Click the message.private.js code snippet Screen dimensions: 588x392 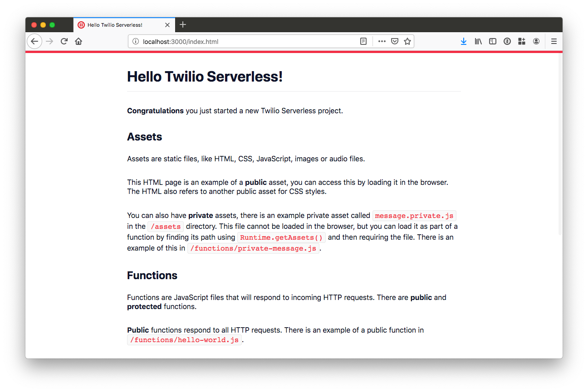click(x=414, y=216)
